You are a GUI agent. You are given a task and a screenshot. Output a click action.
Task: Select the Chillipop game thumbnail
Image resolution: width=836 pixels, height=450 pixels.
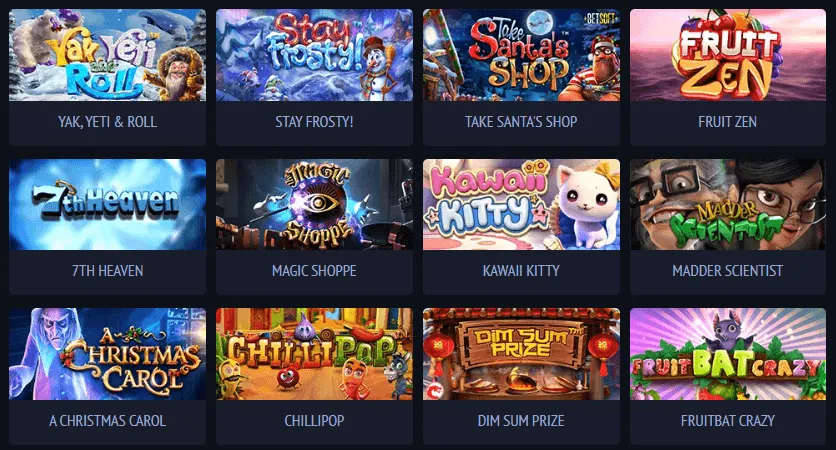[x=314, y=354]
